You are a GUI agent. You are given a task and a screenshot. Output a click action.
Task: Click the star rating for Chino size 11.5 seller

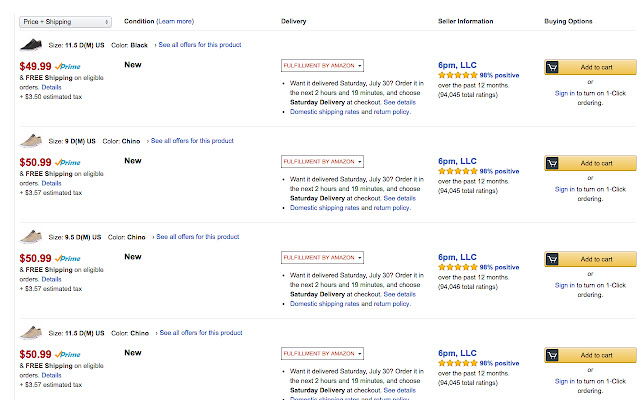coord(458,363)
